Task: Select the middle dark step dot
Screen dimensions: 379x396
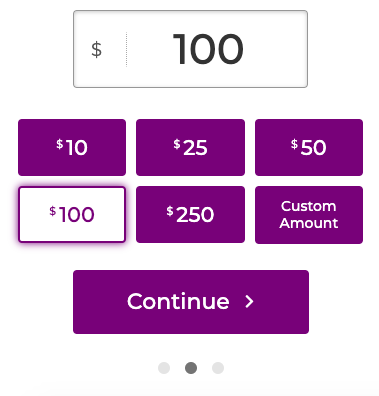Action: (191, 368)
